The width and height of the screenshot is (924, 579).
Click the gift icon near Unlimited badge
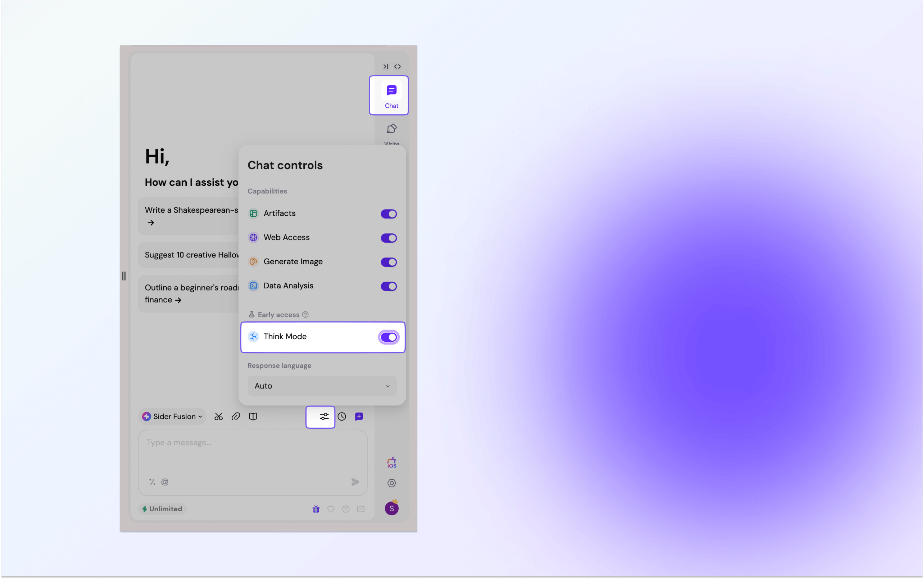tap(316, 509)
